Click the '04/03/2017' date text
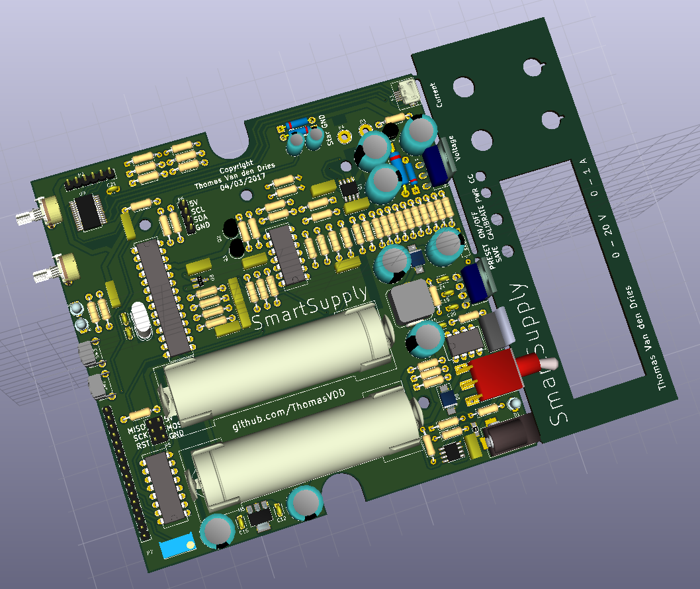700x589 pixels. [243, 182]
